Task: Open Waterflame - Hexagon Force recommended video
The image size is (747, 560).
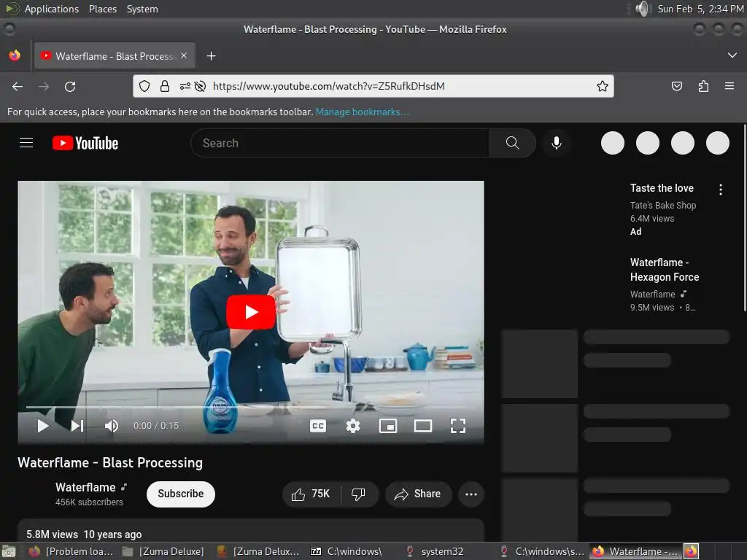Action: 664,270
